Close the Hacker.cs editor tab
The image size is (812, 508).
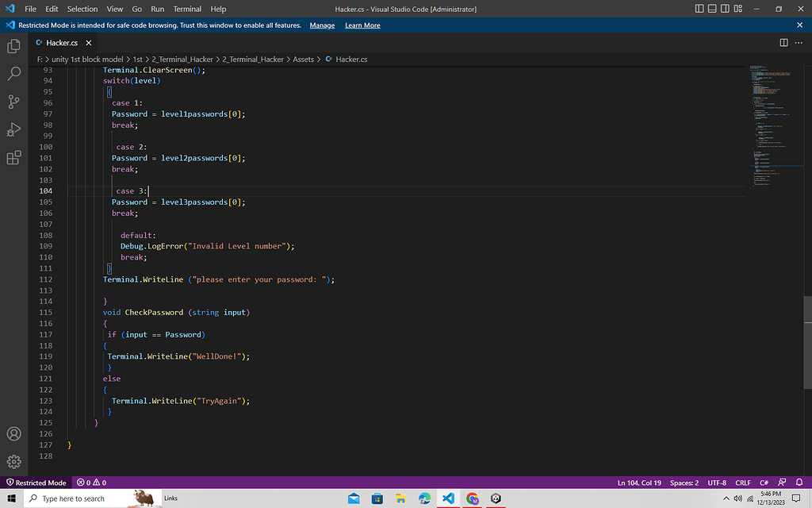(89, 43)
